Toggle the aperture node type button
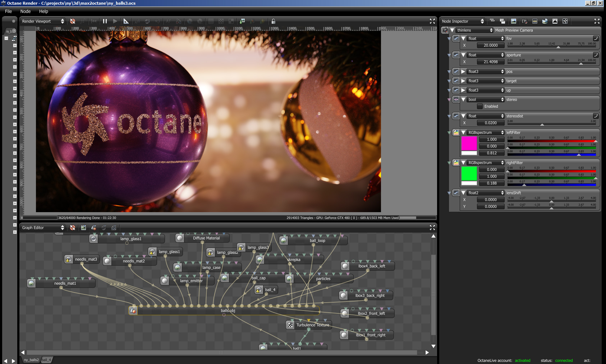The image size is (606, 364). (456, 55)
